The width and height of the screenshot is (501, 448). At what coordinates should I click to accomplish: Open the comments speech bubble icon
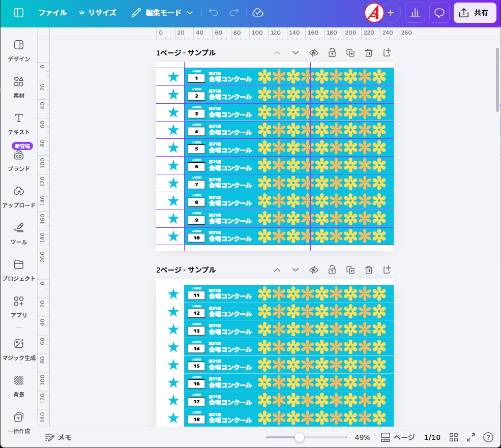pos(439,13)
